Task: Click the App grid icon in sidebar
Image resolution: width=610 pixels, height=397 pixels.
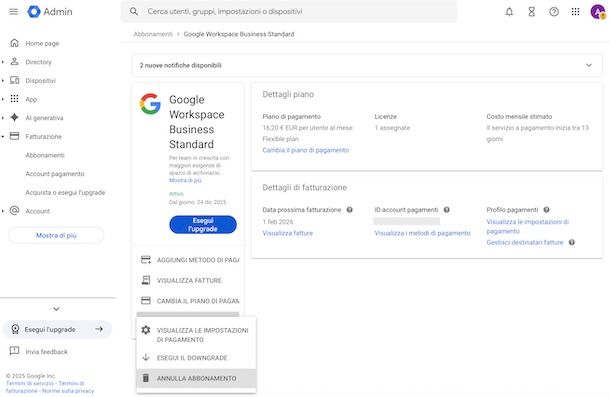Action: [x=14, y=99]
